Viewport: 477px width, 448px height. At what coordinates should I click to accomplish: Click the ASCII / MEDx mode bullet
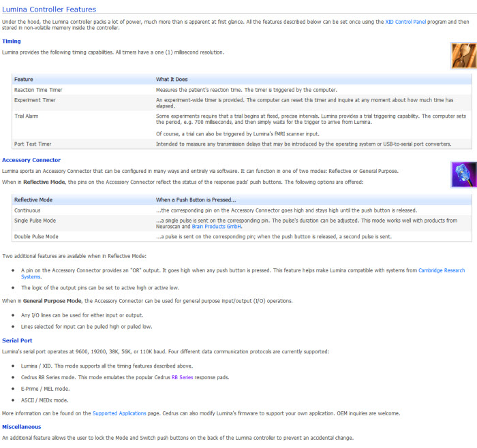pyautogui.click(x=45, y=400)
